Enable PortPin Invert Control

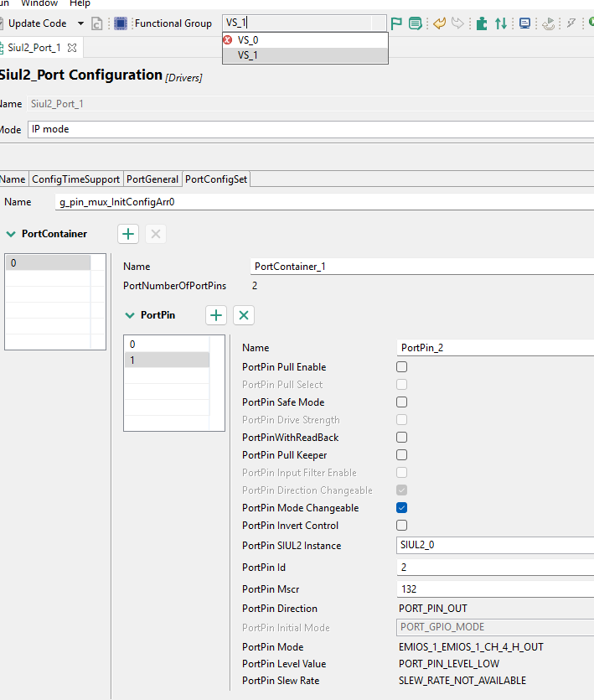(x=401, y=525)
